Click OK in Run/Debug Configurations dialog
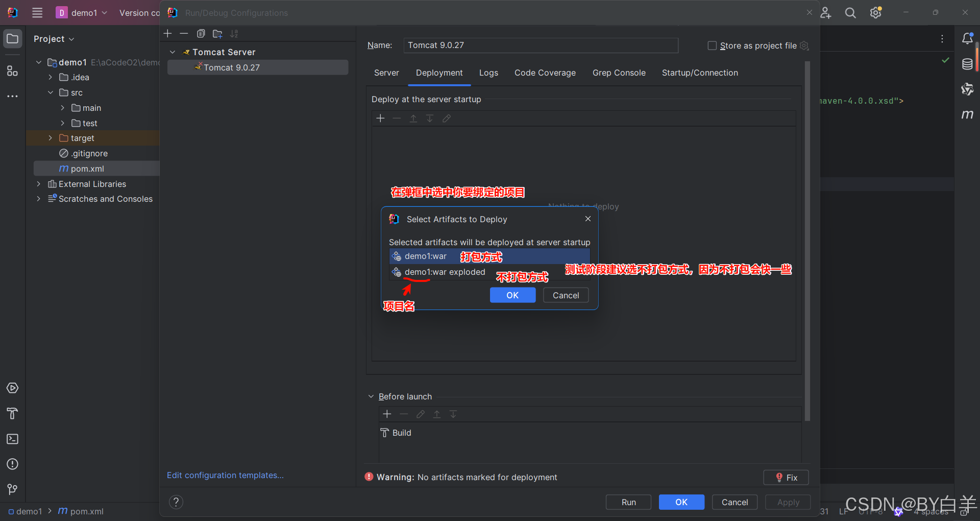The image size is (980, 521). pyautogui.click(x=681, y=502)
